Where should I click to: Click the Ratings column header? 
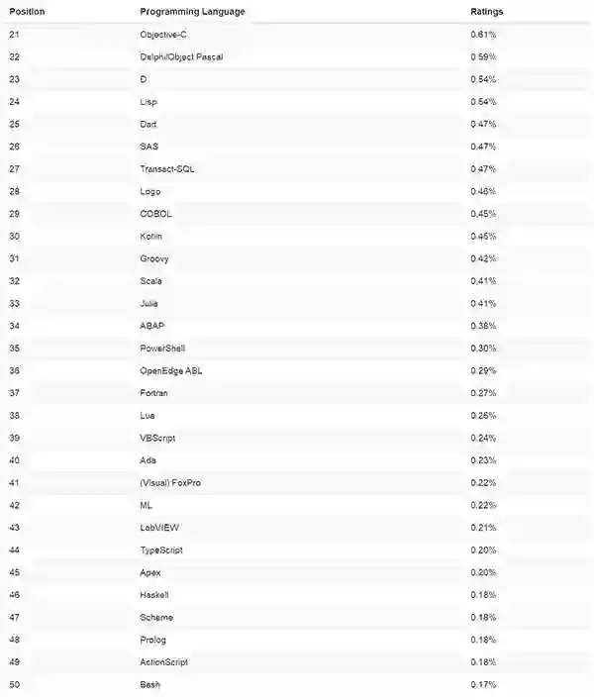(x=487, y=12)
